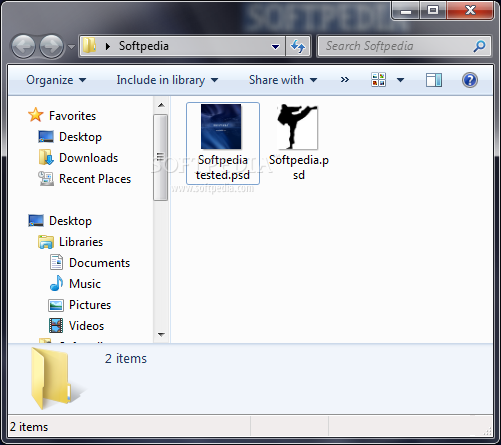
Task: Click the 2 items text in details pane
Action: (x=126, y=359)
